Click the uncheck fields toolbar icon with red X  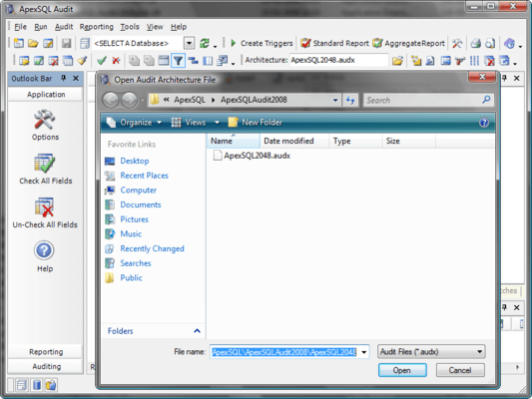[53, 60]
